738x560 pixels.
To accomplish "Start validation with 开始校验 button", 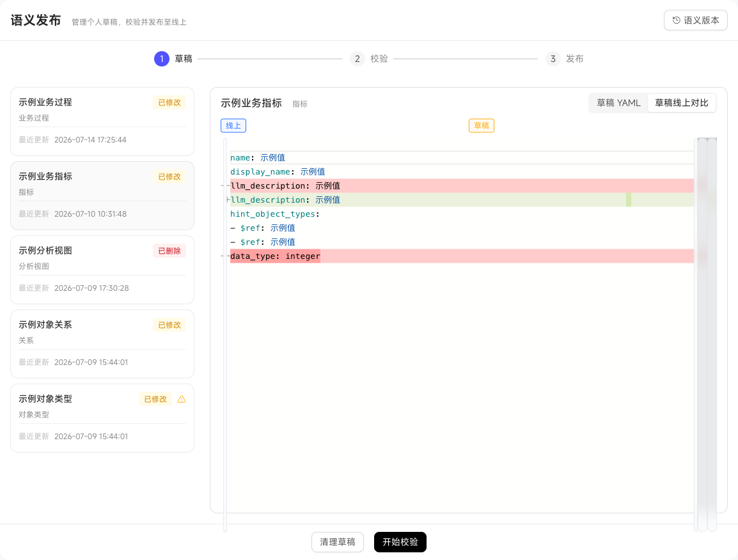I will pos(400,542).
